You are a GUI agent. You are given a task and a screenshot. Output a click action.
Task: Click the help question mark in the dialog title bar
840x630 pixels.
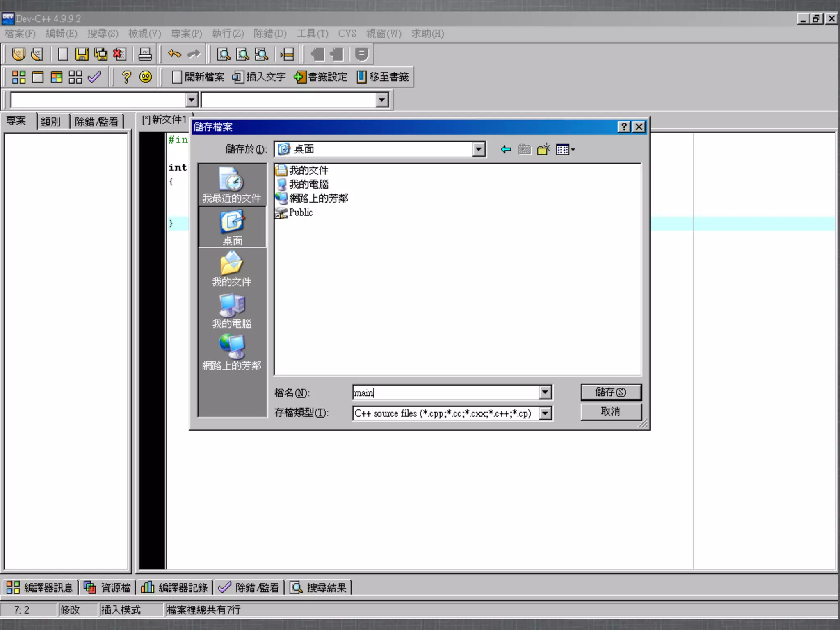pos(624,127)
